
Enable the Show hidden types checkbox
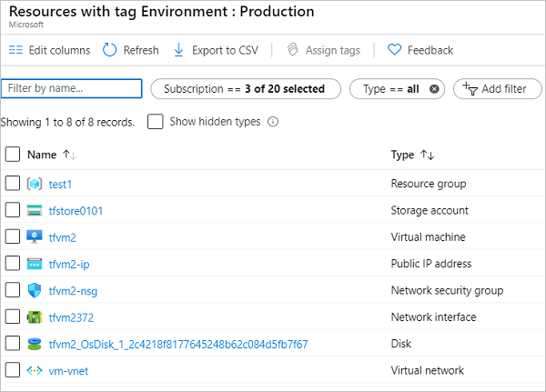pos(155,122)
